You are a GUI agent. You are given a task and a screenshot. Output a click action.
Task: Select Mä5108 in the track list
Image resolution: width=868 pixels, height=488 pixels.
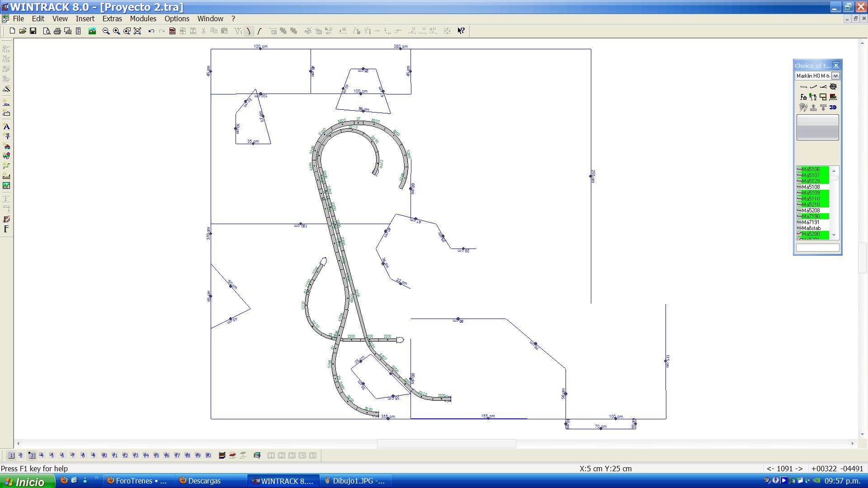point(812,187)
